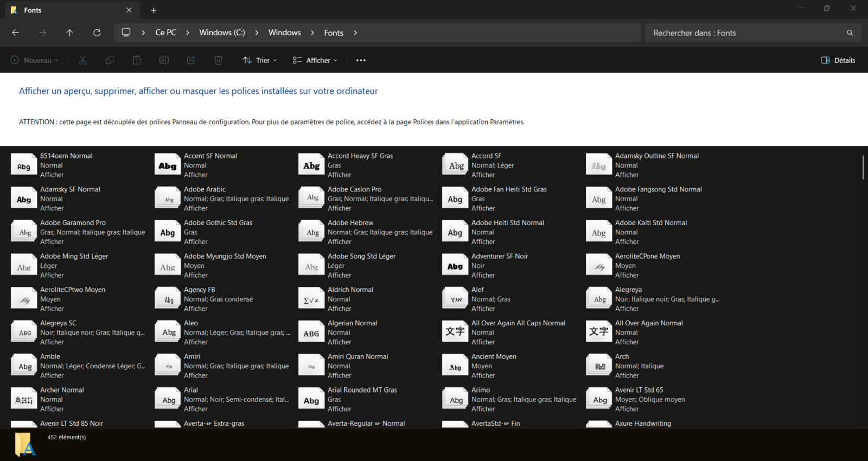Click the search magnifier icon
Screen dimensions: 868x461
(x=850, y=33)
